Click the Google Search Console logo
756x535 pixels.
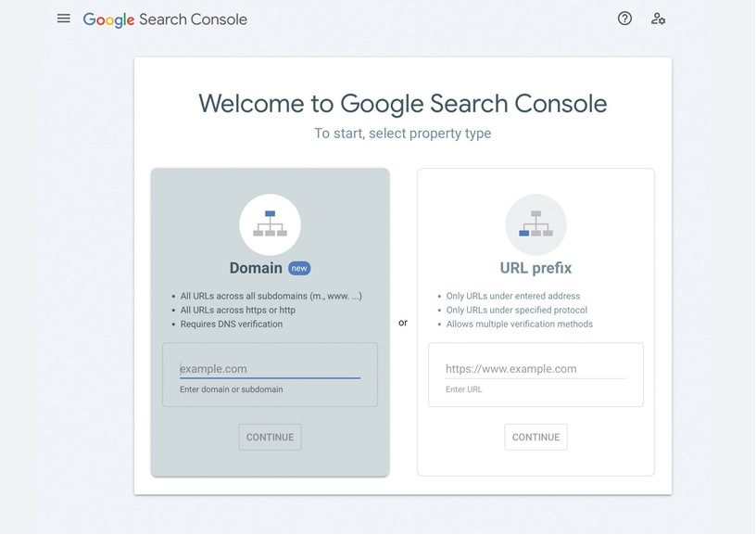click(x=165, y=19)
